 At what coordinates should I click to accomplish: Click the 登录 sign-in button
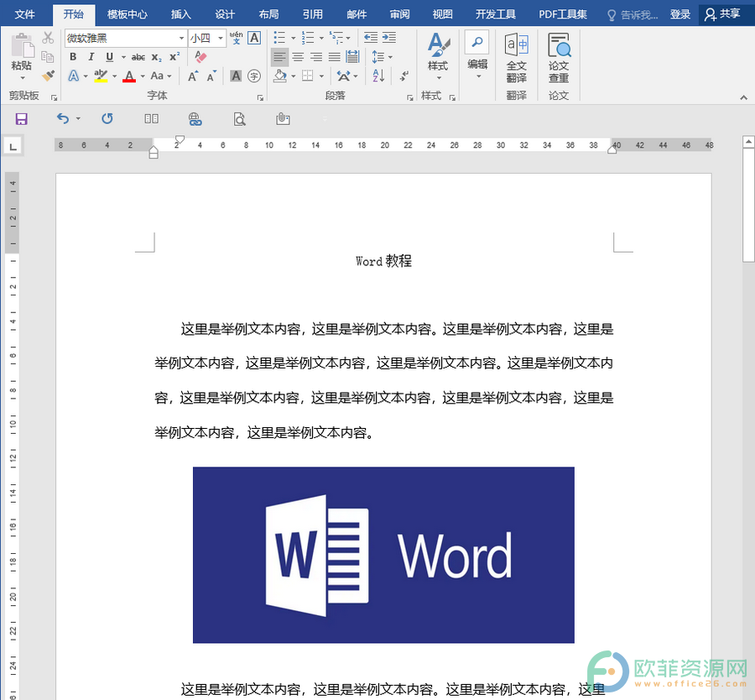click(x=679, y=14)
